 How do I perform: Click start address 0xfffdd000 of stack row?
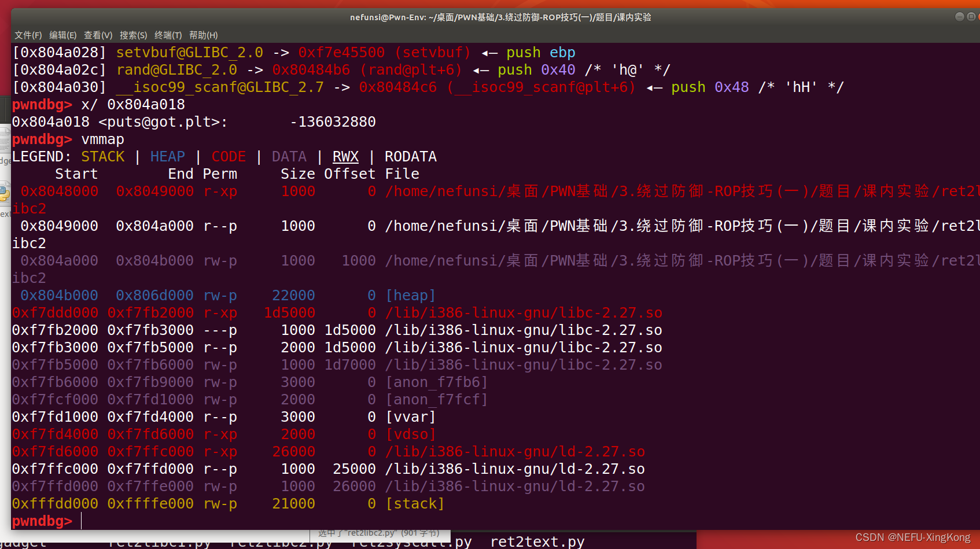coord(55,504)
